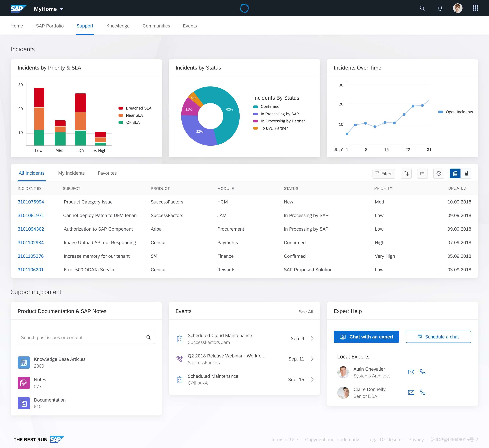Email Alain Chevalier using the envelope icon

point(411,372)
